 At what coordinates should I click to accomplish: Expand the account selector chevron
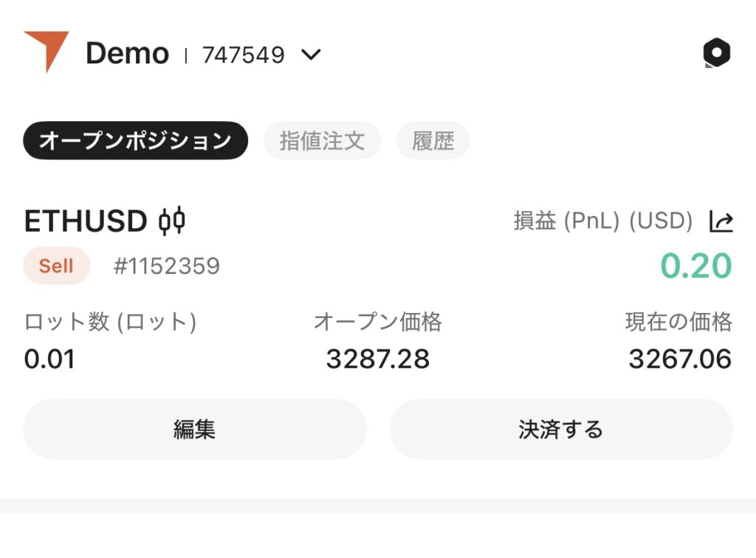click(x=312, y=55)
